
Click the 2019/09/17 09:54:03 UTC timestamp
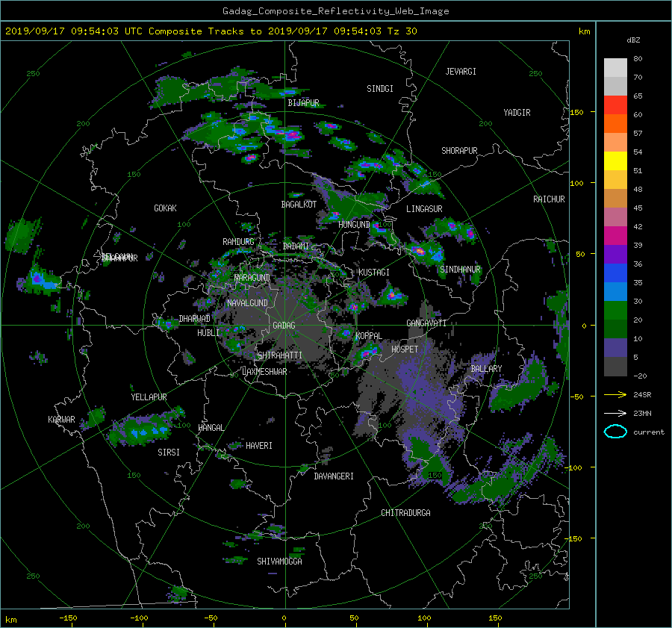(73, 31)
